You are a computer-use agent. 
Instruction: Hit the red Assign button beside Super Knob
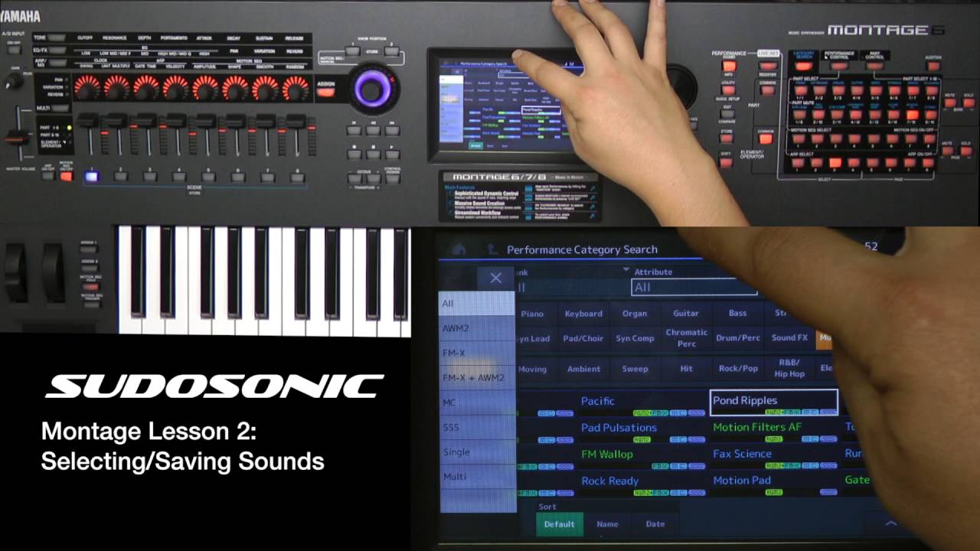[325, 93]
